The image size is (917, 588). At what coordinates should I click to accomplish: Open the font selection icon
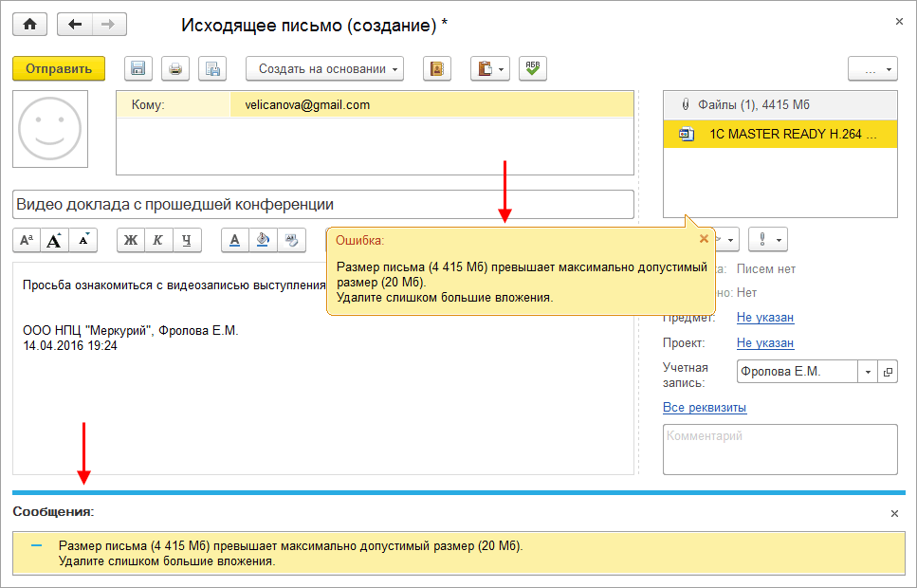pyautogui.click(x=27, y=240)
